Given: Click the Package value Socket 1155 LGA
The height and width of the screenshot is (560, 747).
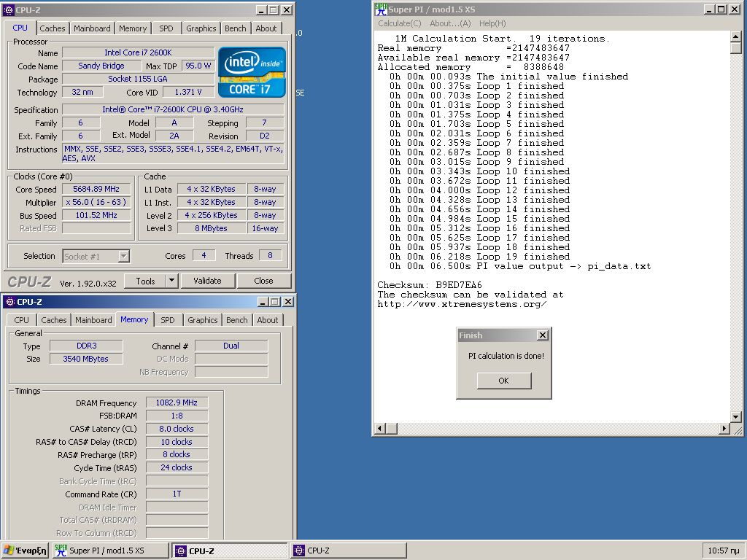Looking at the screenshot, I should pyautogui.click(x=138, y=79).
